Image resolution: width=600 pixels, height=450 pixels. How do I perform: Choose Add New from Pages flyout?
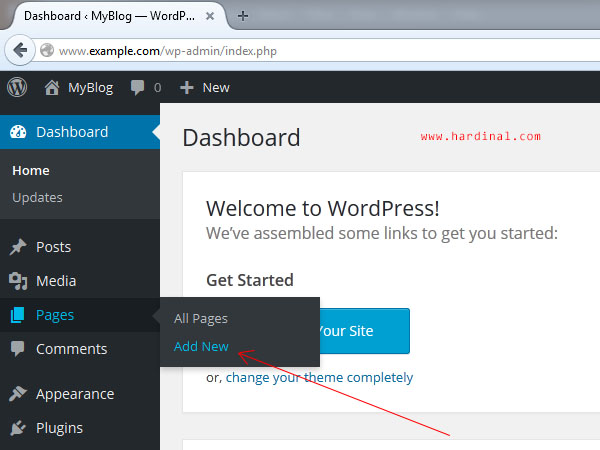point(201,346)
